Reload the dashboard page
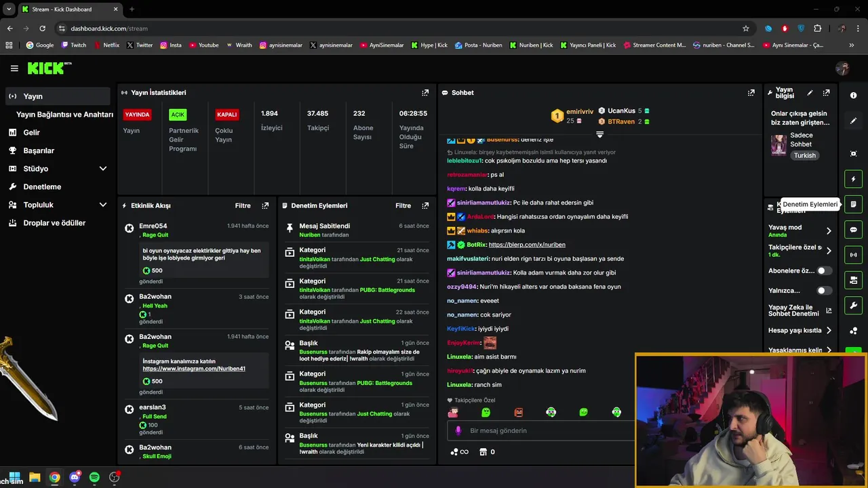This screenshot has height=488, width=868. (42, 28)
